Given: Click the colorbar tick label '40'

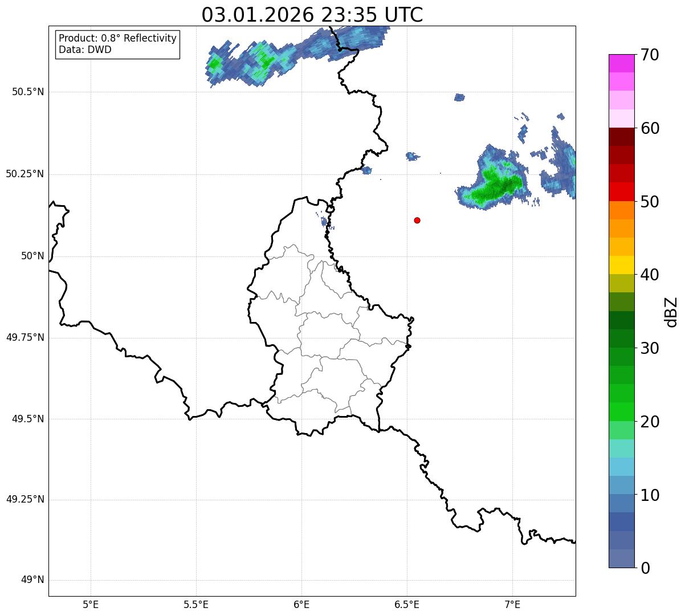Looking at the screenshot, I should pyautogui.click(x=650, y=275).
